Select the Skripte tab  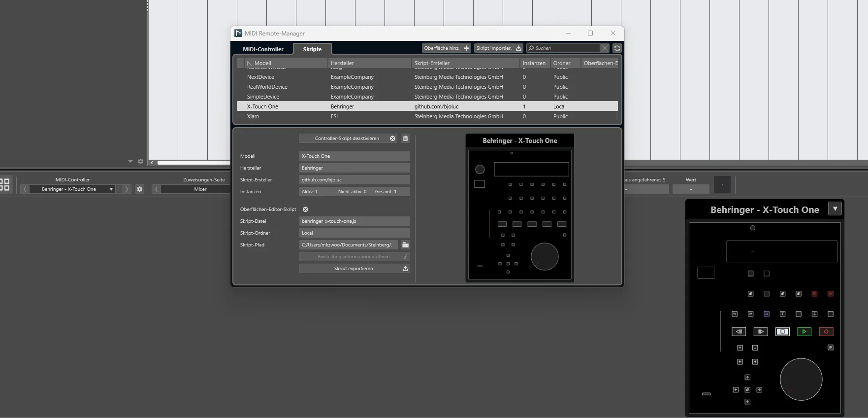[x=312, y=49]
